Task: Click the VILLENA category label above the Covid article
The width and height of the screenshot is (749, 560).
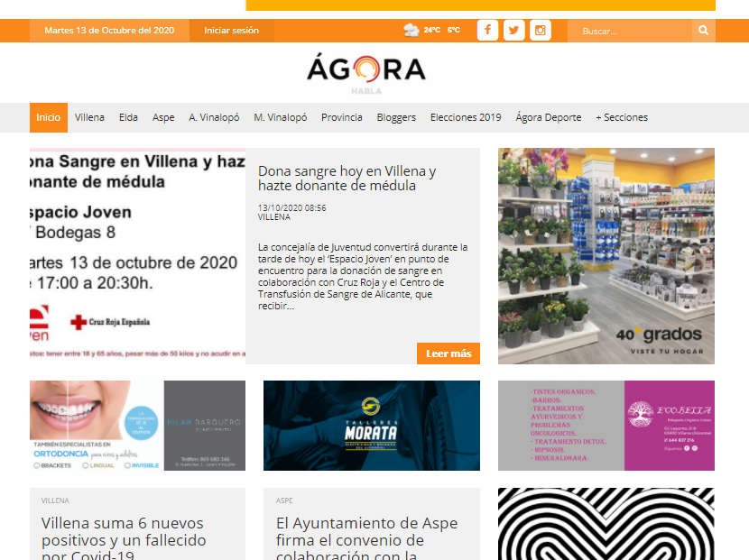Action: click(55, 500)
